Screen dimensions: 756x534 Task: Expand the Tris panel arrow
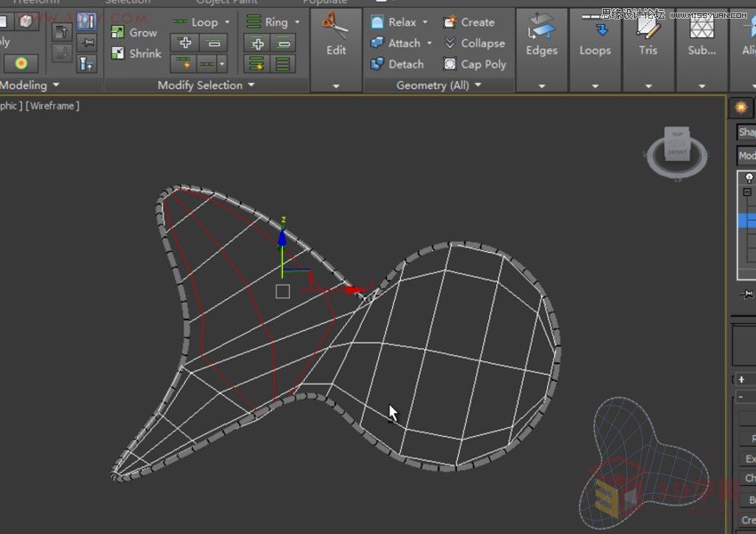(x=648, y=86)
